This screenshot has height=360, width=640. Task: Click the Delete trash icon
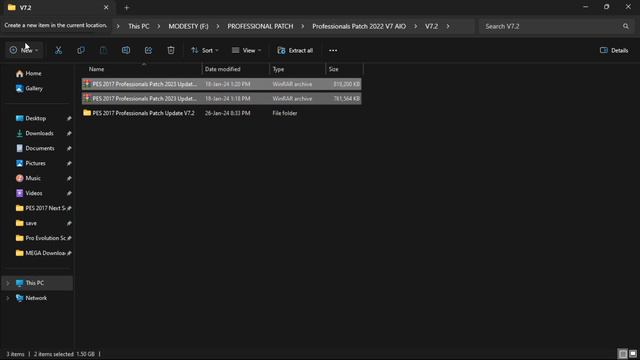171,50
